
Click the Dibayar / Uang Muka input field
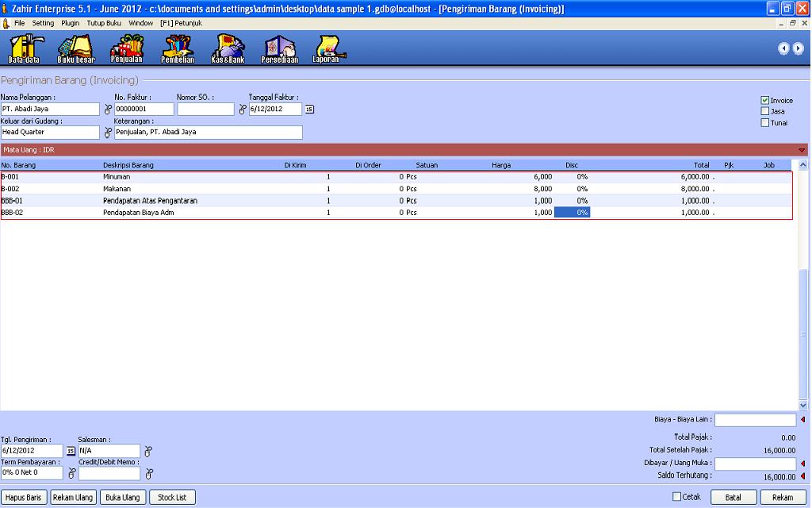click(x=755, y=464)
